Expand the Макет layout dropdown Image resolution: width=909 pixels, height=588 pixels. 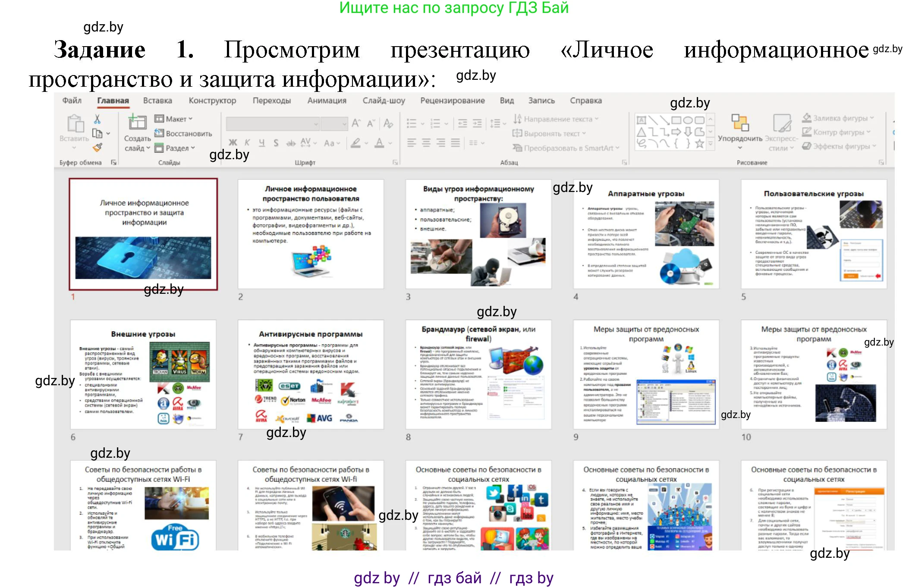pyautogui.click(x=190, y=119)
